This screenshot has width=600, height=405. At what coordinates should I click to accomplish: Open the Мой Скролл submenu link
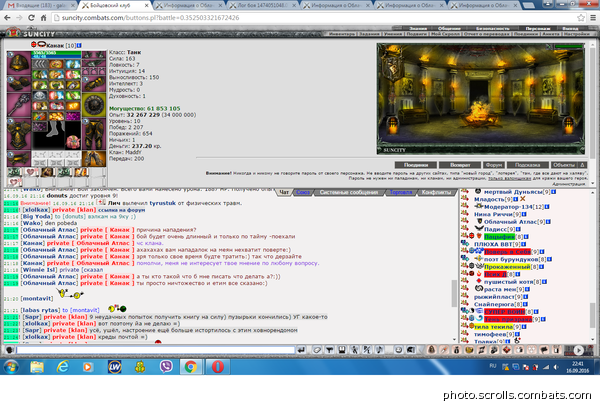click(446, 34)
